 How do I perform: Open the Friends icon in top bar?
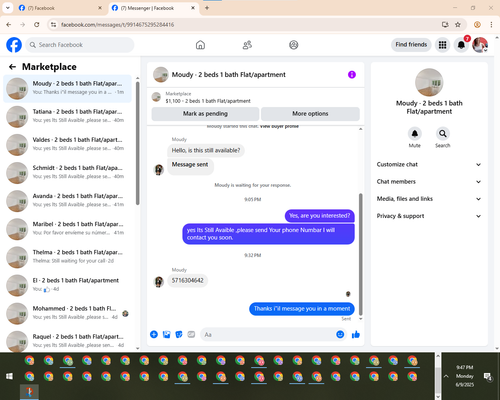pos(247,45)
